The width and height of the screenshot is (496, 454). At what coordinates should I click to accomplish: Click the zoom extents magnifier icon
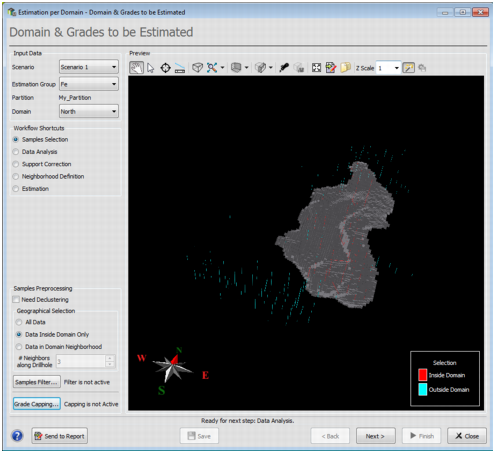[x=212, y=68]
